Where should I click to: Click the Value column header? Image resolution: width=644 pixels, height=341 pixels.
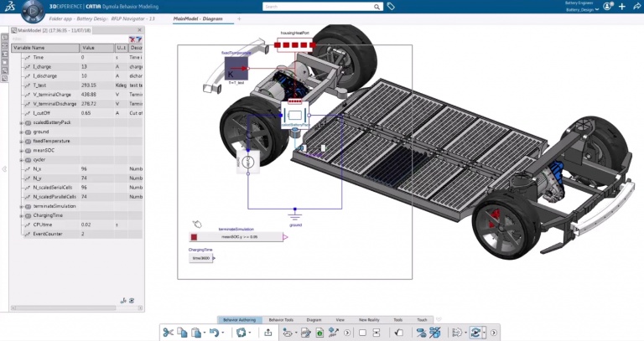97,48
